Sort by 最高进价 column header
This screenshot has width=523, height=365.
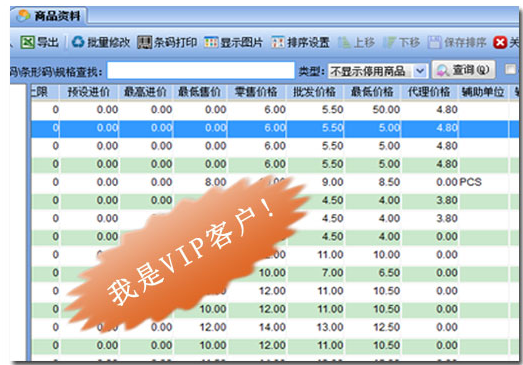[x=145, y=91]
